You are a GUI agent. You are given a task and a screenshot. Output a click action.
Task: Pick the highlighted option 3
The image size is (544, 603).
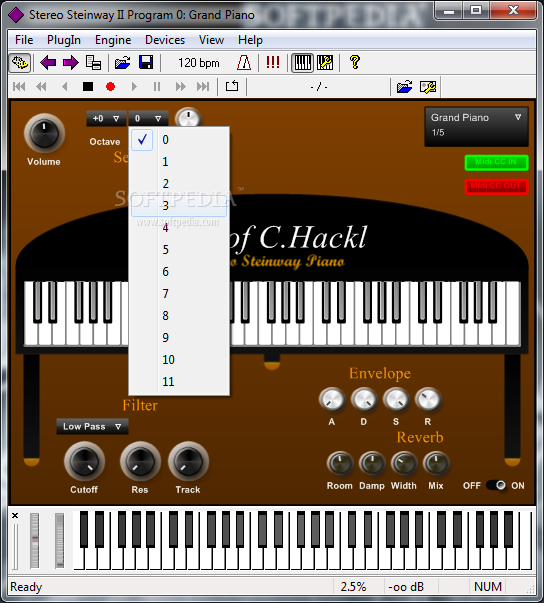[179, 206]
